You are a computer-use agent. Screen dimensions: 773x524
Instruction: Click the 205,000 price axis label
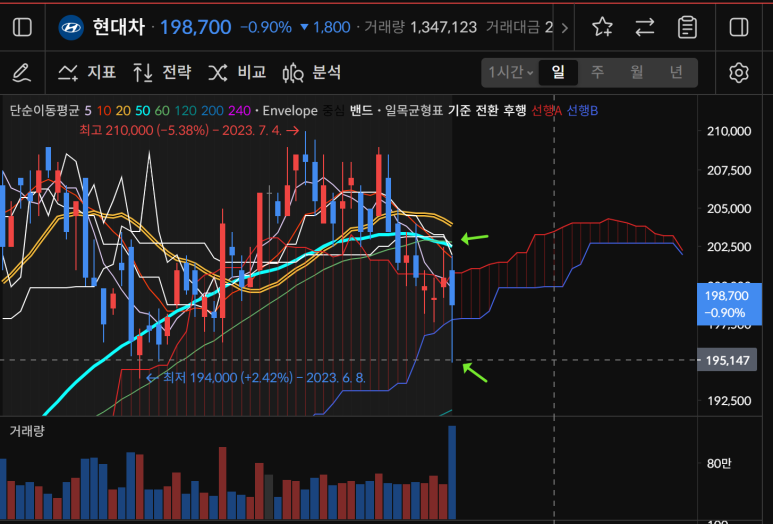729,209
